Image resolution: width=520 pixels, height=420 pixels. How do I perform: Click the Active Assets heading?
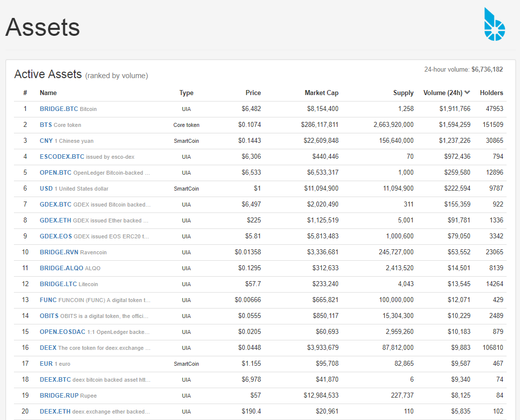pos(48,74)
